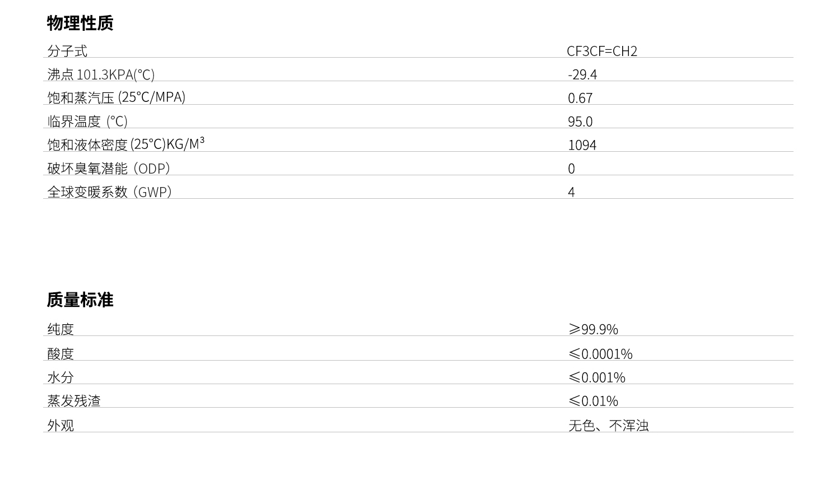Click the CF3CF=CH2 formula value
Screen dimensions: 840x504
(x=602, y=51)
